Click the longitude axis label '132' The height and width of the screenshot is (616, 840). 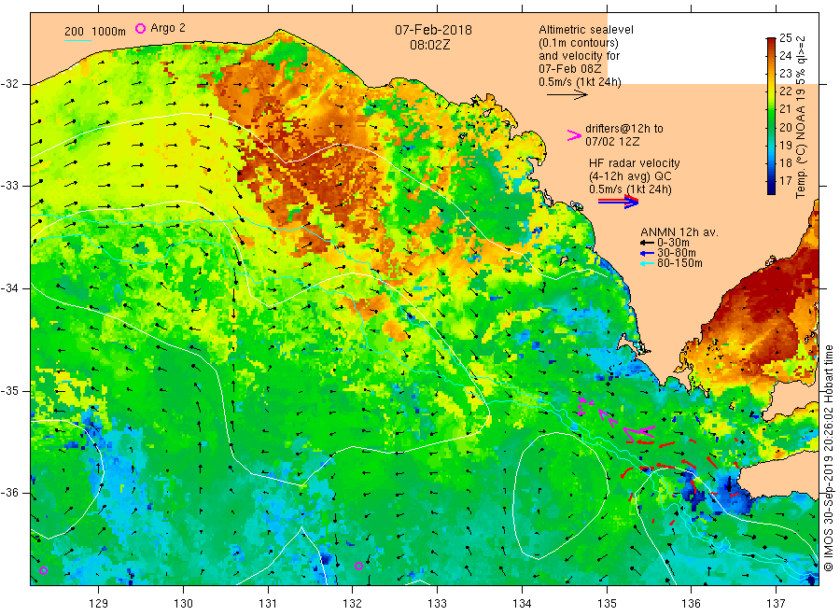(x=353, y=604)
